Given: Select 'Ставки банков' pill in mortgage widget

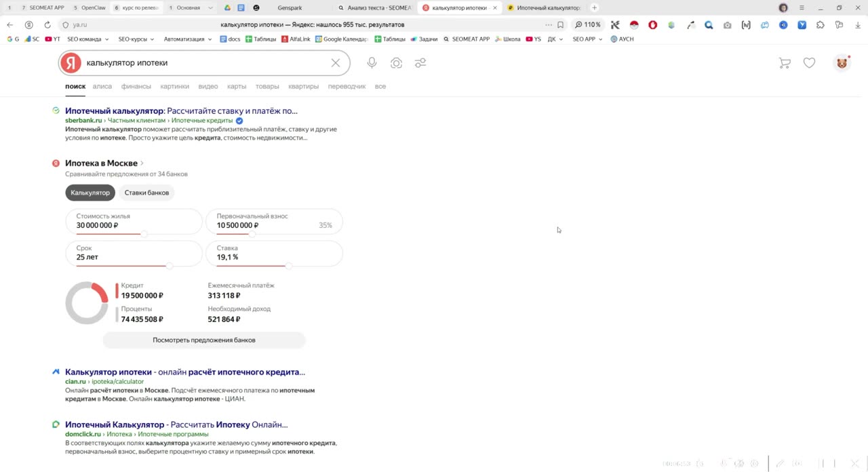Looking at the screenshot, I should (x=146, y=193).
